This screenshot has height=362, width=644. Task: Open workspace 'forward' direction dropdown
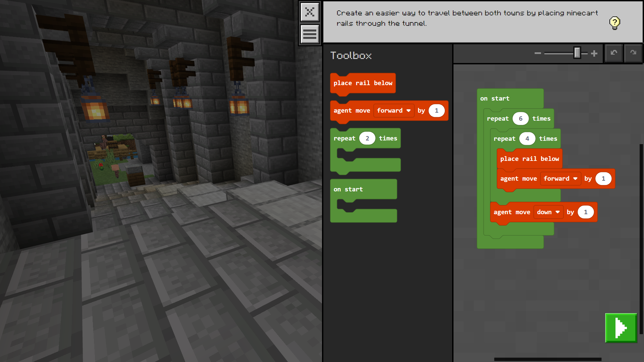coord(560,179)
